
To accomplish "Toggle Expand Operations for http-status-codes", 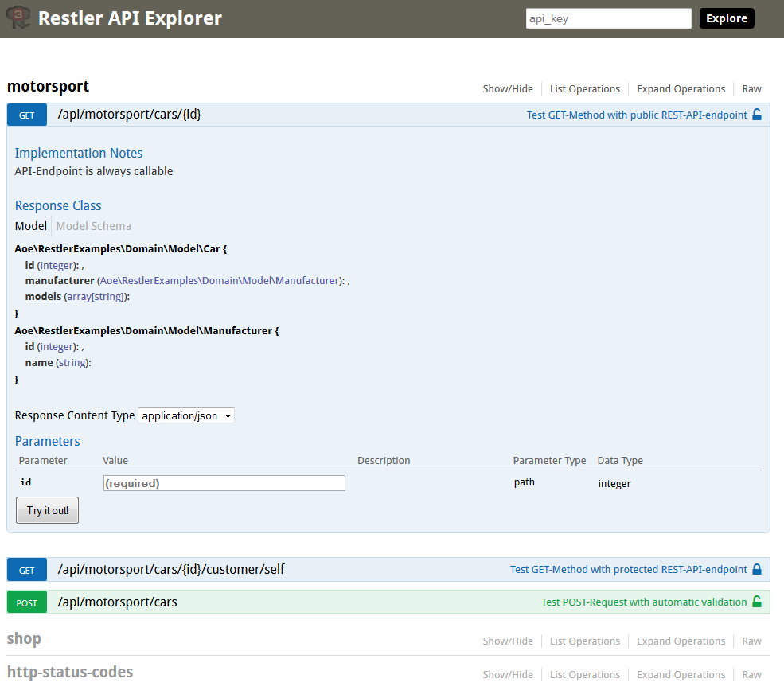I will tap(681, 674).
